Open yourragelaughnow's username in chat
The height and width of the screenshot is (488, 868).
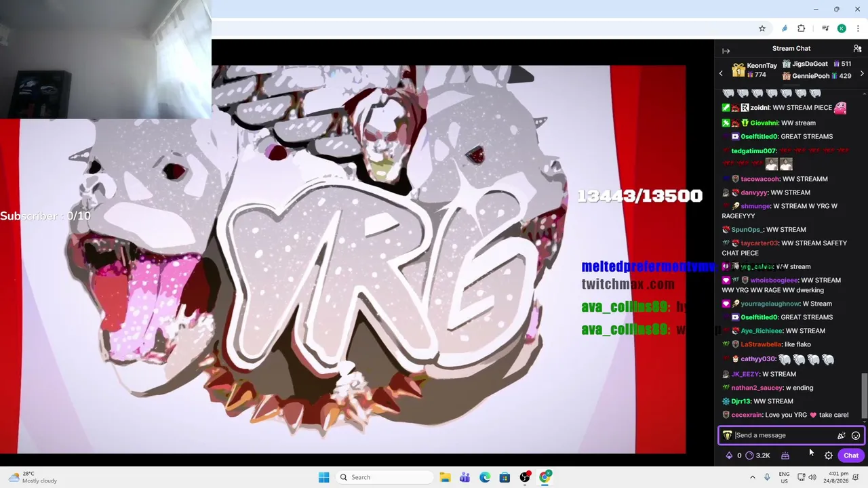click(x=770, y=304)
